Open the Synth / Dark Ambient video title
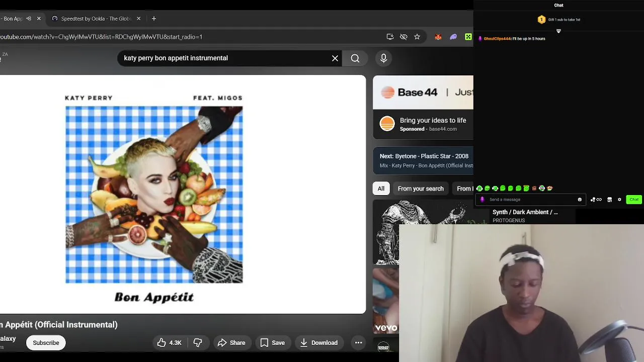Image resolution: width=644 pixels, height=362 pixels. point(525,212)
